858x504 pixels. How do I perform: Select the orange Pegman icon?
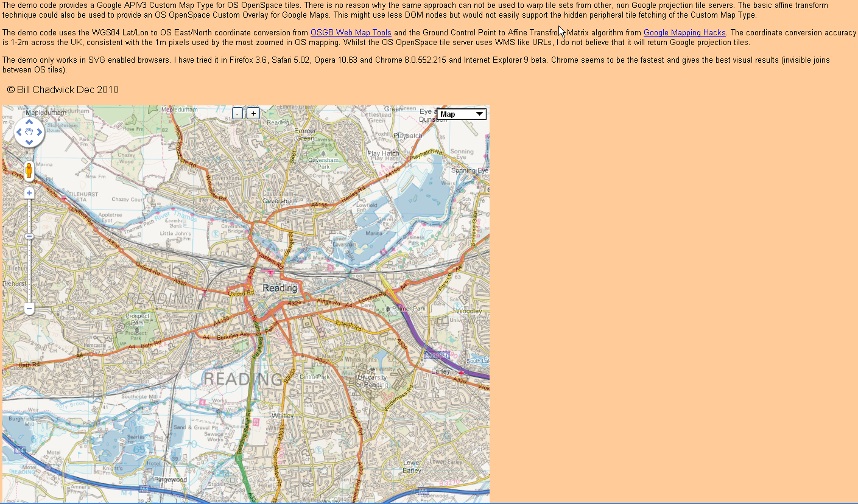[x=29, y=171]
